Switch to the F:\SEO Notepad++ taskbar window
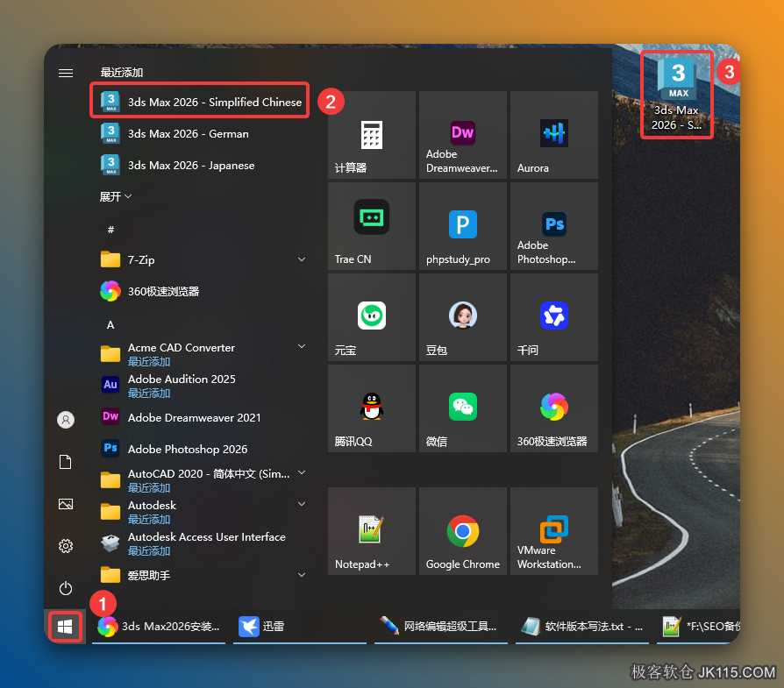784x688 pixels. 699,626
